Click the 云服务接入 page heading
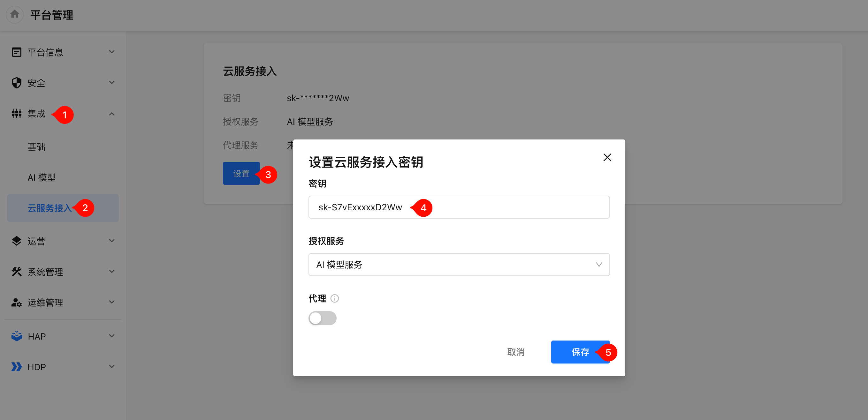868x420 pixels. click(250, 71)
